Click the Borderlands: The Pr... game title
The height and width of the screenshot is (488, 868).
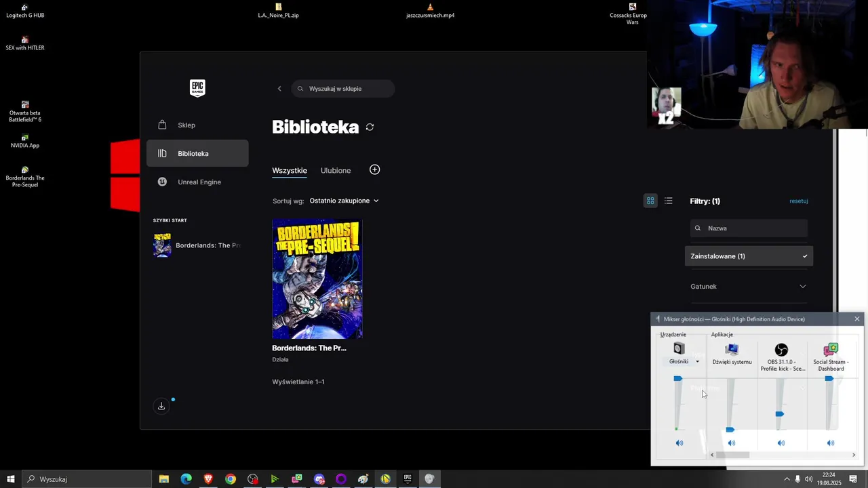(309, 348)
